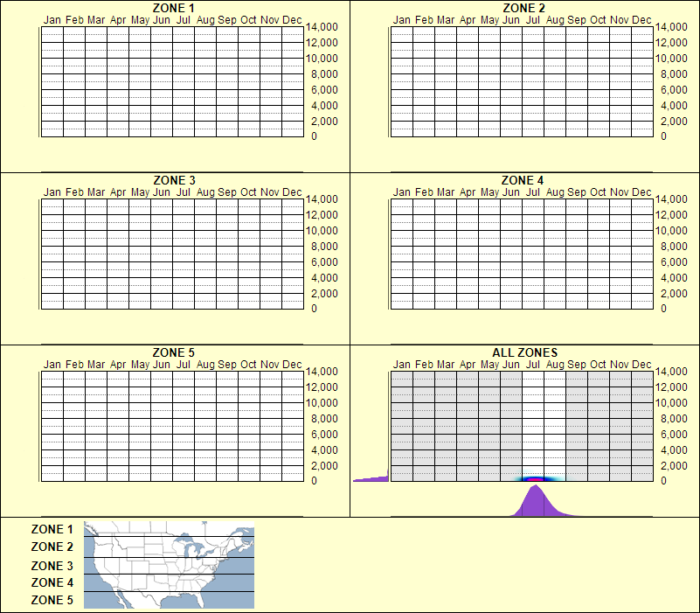The height and width of the screenshot is (613, 700).
Task: Click the Oct label in the ZONE 4 chart
Action: pos(598,192)
